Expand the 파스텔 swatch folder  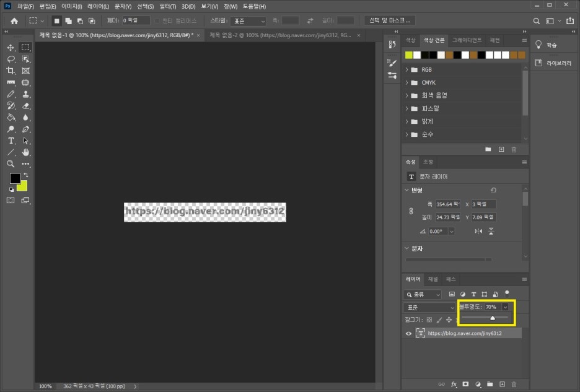(x=407, y=108)
